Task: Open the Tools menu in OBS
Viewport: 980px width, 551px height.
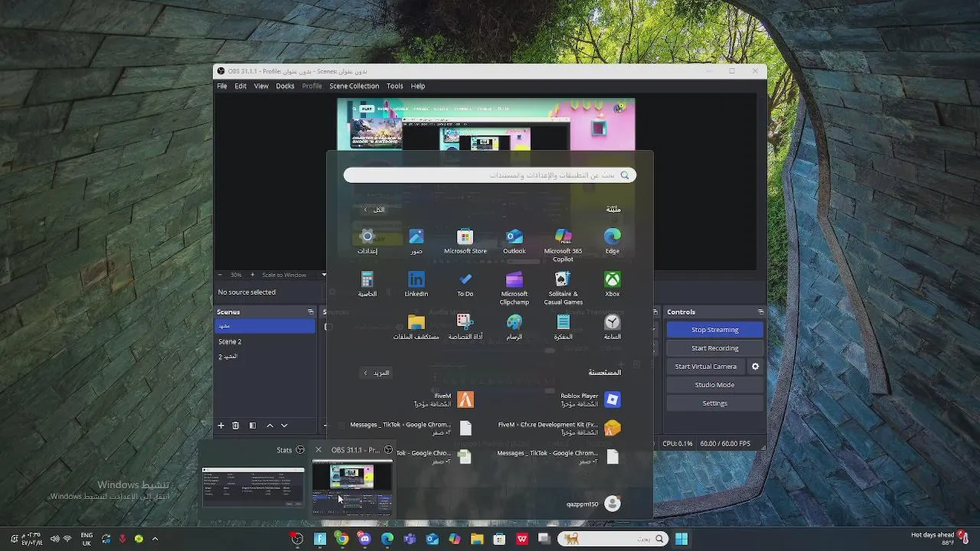Action: pos(394,86)
